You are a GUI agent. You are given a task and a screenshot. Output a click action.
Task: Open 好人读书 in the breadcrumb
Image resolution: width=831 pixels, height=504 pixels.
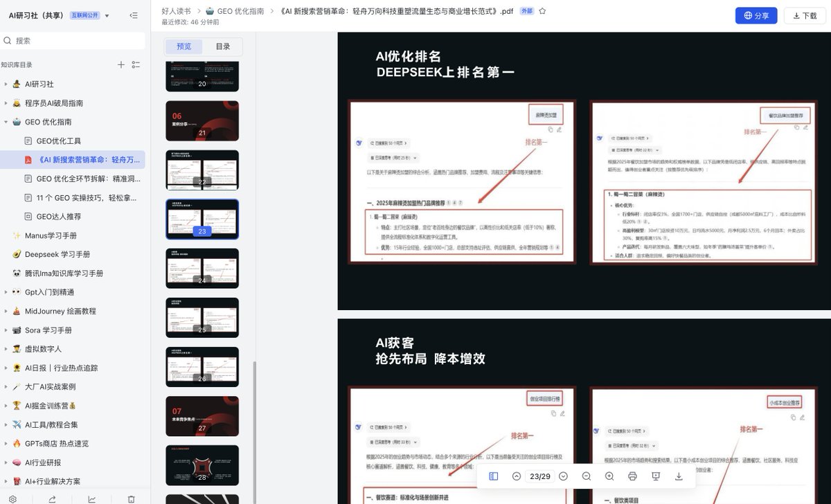(176, 11)
